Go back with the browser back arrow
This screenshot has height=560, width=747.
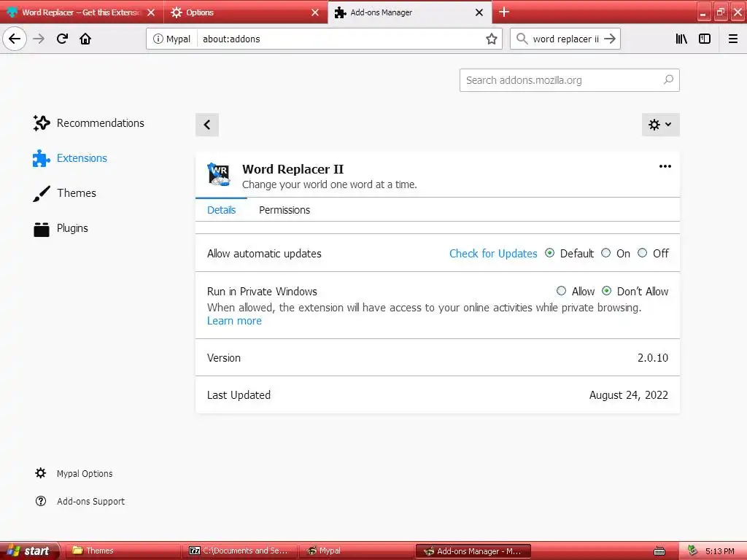click(x=15, y=39)
